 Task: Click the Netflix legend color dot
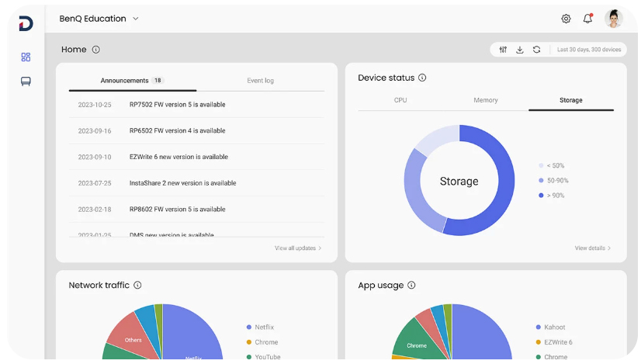(248, 328)
